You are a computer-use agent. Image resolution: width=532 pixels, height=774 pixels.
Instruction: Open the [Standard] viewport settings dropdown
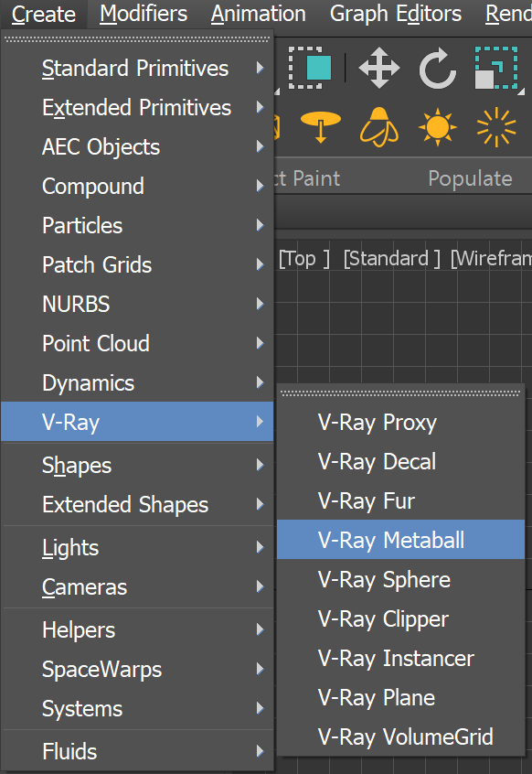coord(391,258)
